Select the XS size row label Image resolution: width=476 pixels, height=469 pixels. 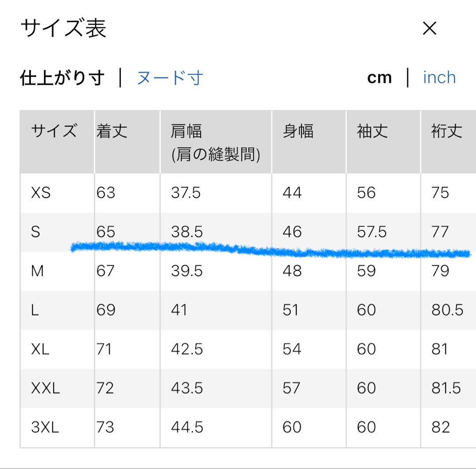41,192
